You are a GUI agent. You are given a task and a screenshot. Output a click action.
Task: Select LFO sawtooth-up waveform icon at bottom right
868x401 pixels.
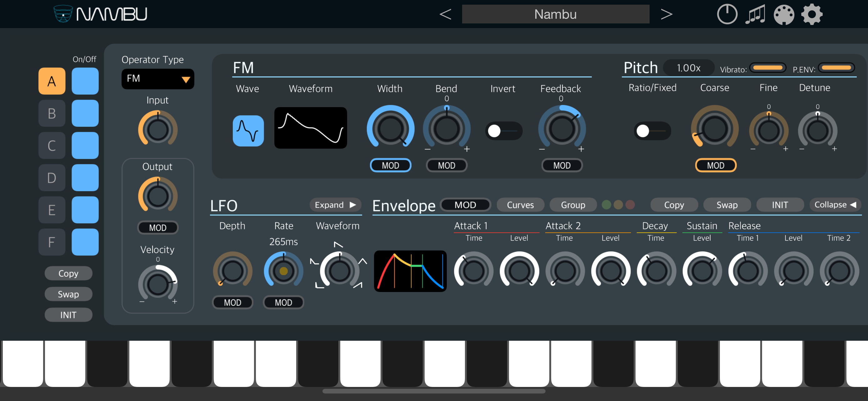pos(358,285)
